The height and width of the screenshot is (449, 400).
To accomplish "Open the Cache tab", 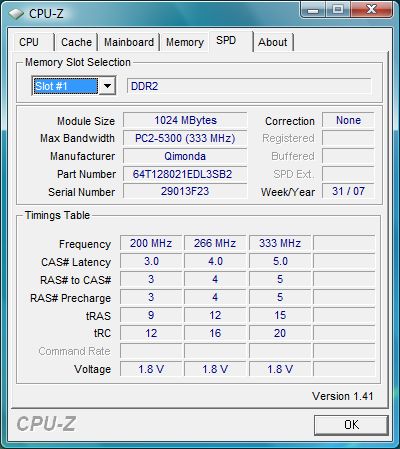I will (x=76, y=42).
